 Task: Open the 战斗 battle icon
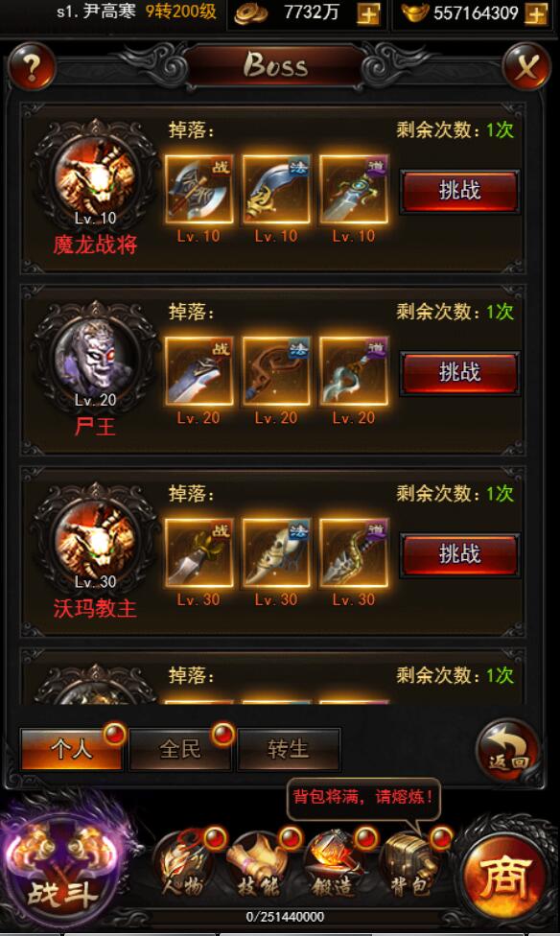[60, 869]
